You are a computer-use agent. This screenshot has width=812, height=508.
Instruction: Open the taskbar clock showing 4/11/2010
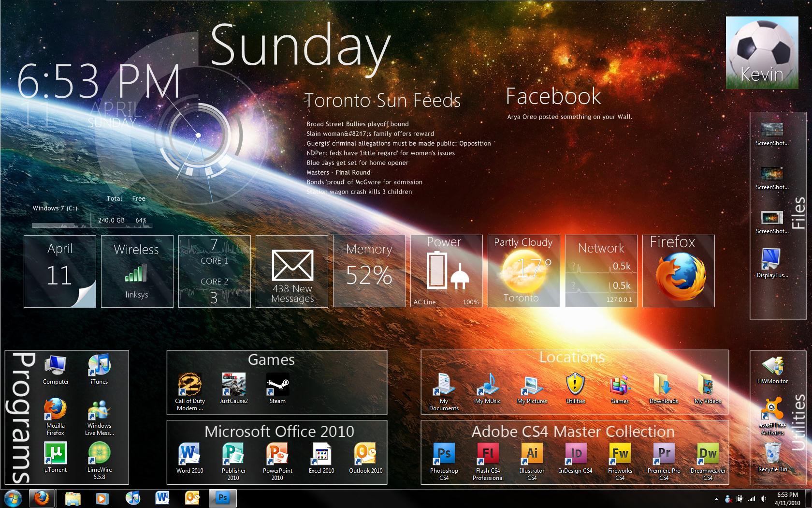787,498
